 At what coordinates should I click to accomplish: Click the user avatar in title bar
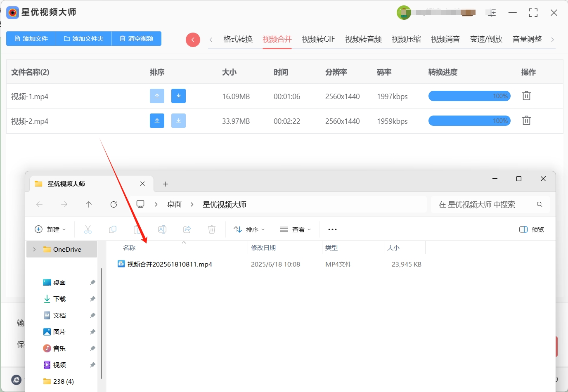[x=404, y=12]
